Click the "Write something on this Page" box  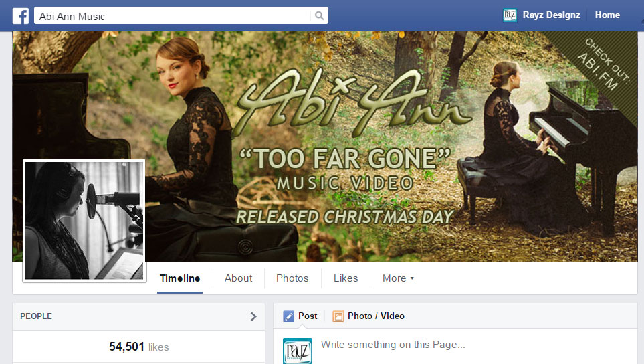pos(468,345)
